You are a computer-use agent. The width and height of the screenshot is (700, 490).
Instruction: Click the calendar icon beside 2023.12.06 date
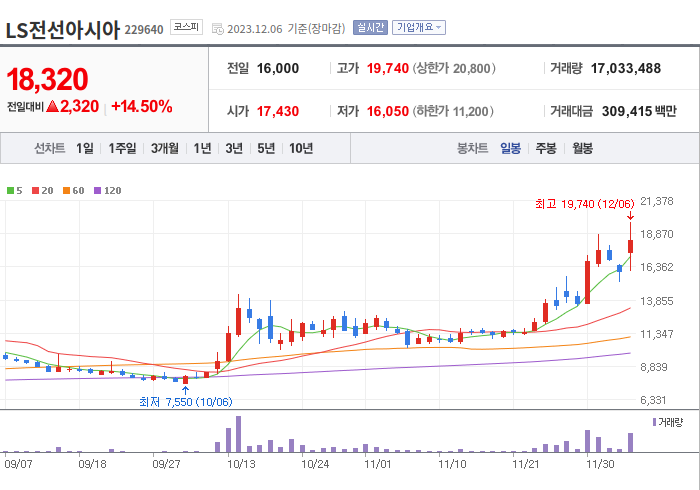[217, 29]
